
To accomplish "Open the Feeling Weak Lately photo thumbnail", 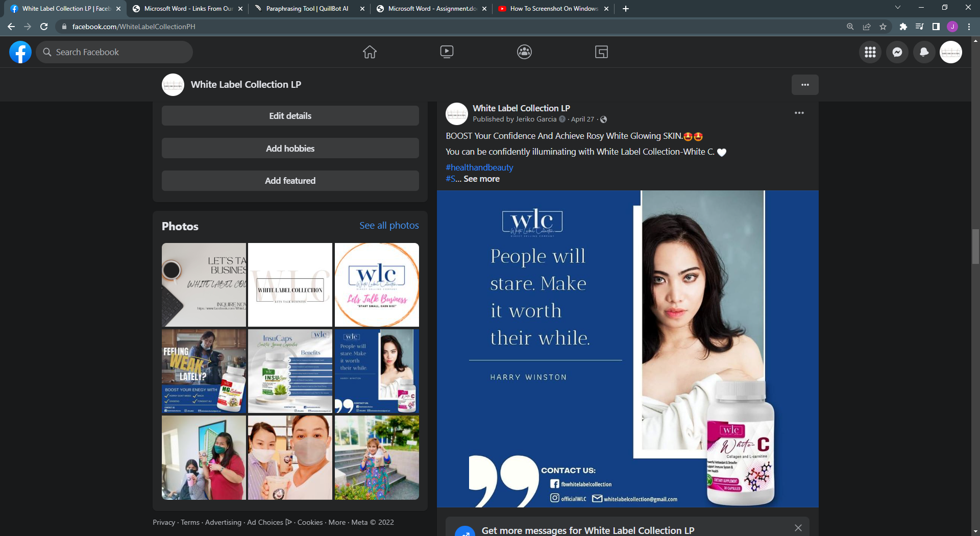I will tap(204, 371).
